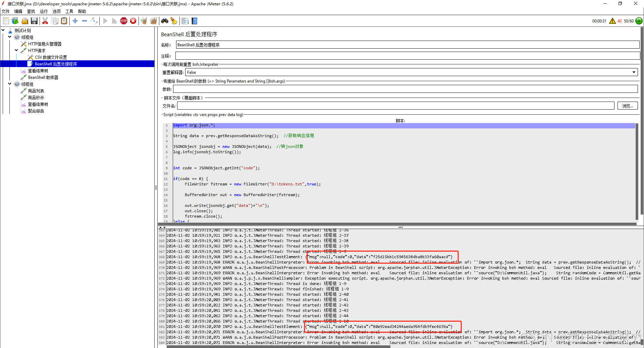Expand all tree nodes with plus icon
Screen dimensions: 644x348
point(75,21)
